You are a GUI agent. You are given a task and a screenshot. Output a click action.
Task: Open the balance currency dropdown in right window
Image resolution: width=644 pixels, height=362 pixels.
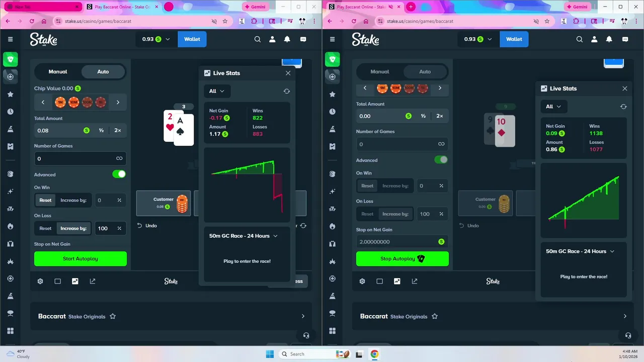[478, 39]
